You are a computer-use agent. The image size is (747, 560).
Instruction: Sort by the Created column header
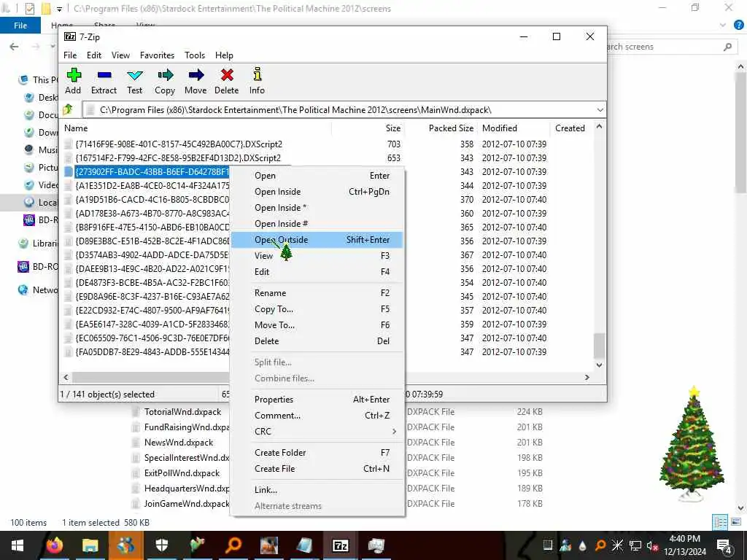pyautogui.click(x=572, y=128)
